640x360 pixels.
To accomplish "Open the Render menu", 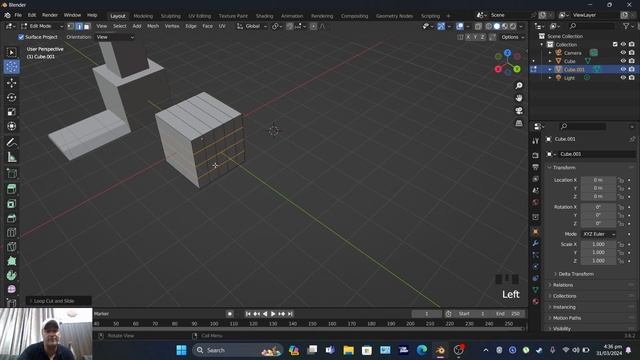I will coord(50,15).
